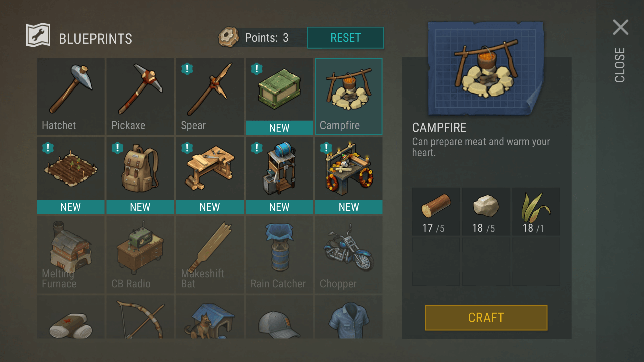Select the Makeshift Bat blueprint
Screen dimensions: 644x362
209,255
